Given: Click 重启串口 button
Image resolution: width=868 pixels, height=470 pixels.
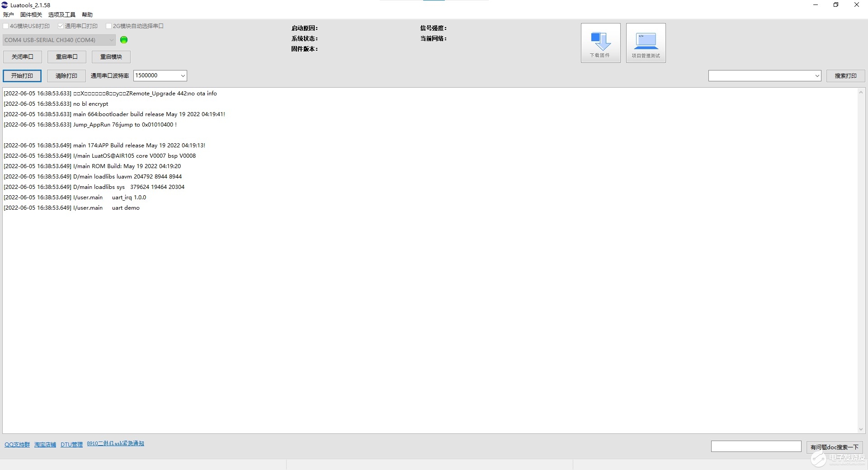Looking at the screenshot, I should tap(67, 56).
